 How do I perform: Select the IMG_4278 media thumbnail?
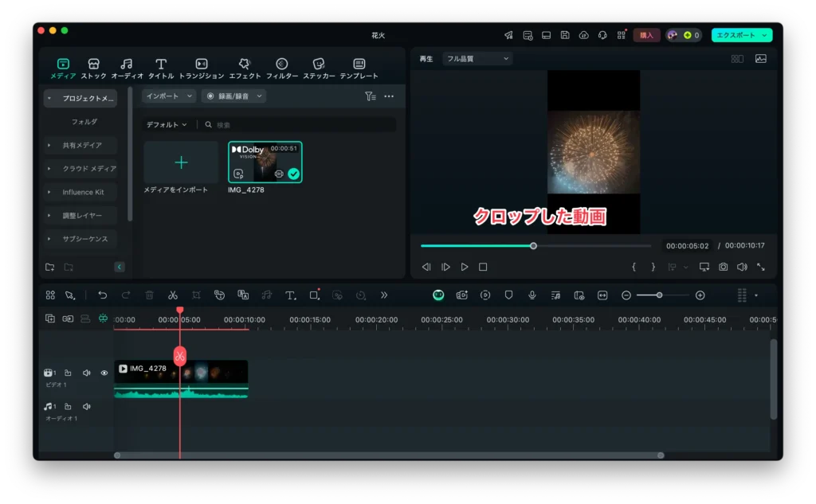pos(265,162)
